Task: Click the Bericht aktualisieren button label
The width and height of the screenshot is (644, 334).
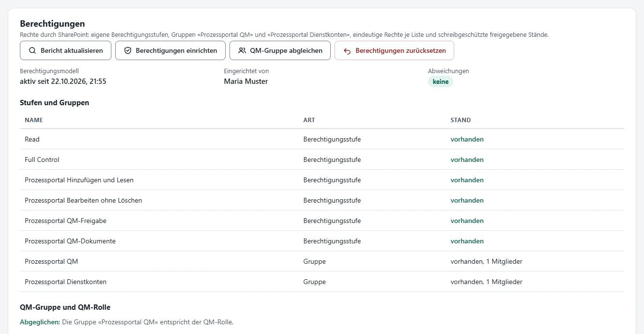Action: (72, 50)
